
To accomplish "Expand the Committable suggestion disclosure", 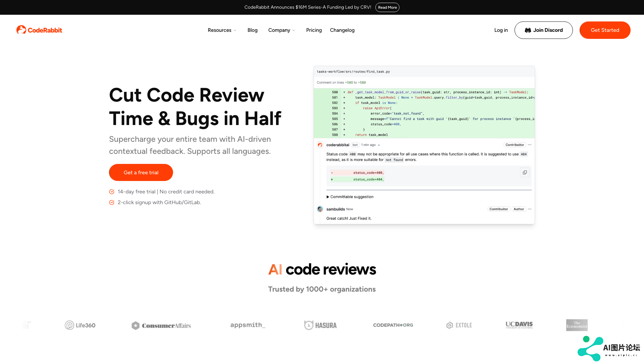I will (350, 197).
